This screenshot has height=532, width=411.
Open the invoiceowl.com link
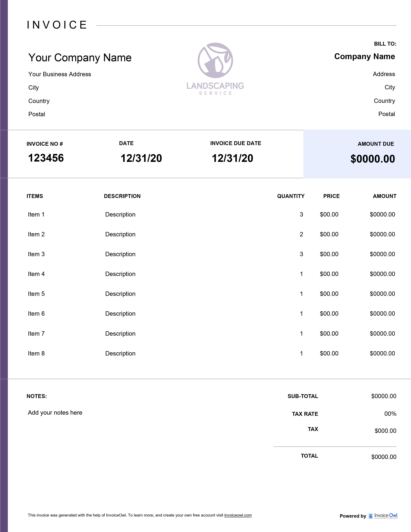click(x=238, y=515)
